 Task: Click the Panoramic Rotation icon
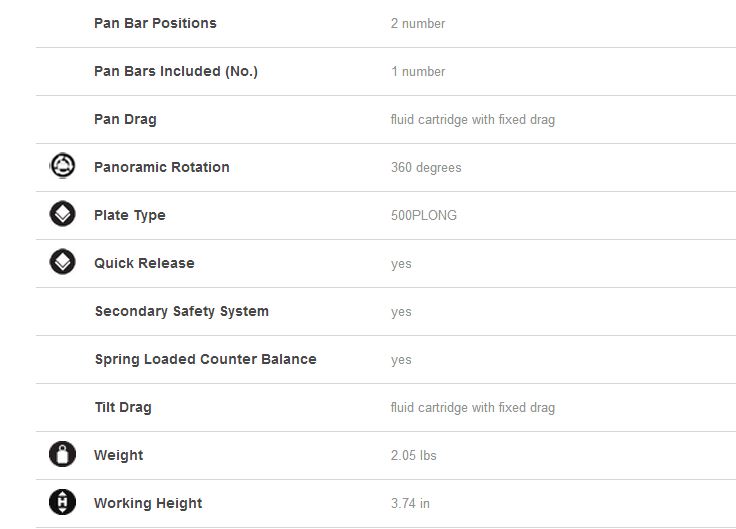click(x=62, y=165)
